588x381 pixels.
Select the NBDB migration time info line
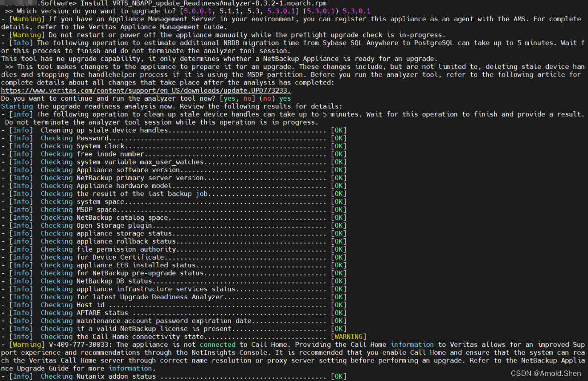pos(294,47)
